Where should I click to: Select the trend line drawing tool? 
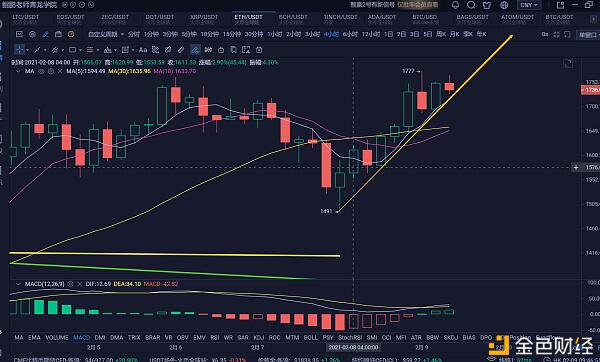[37, 50]
